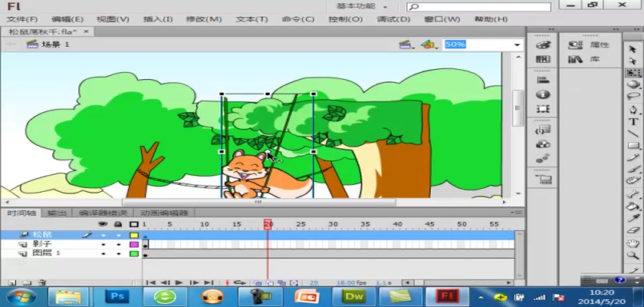Hide the 松鼠 layer
The height and width of the screenshot is (307, 644).
(x=103, y=235)
